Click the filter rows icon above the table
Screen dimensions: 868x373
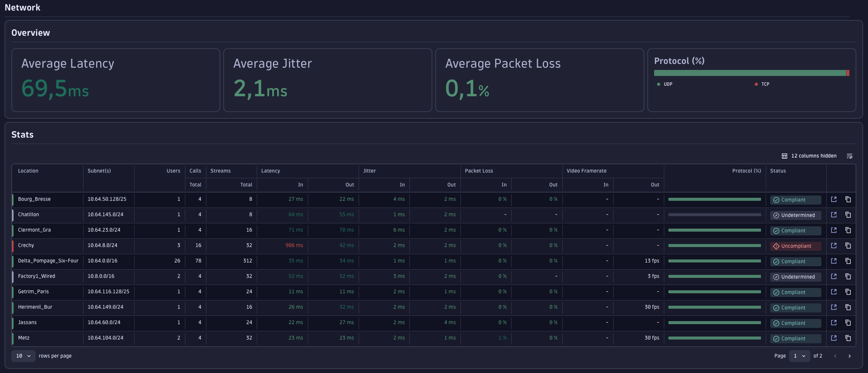coord(850,155)
